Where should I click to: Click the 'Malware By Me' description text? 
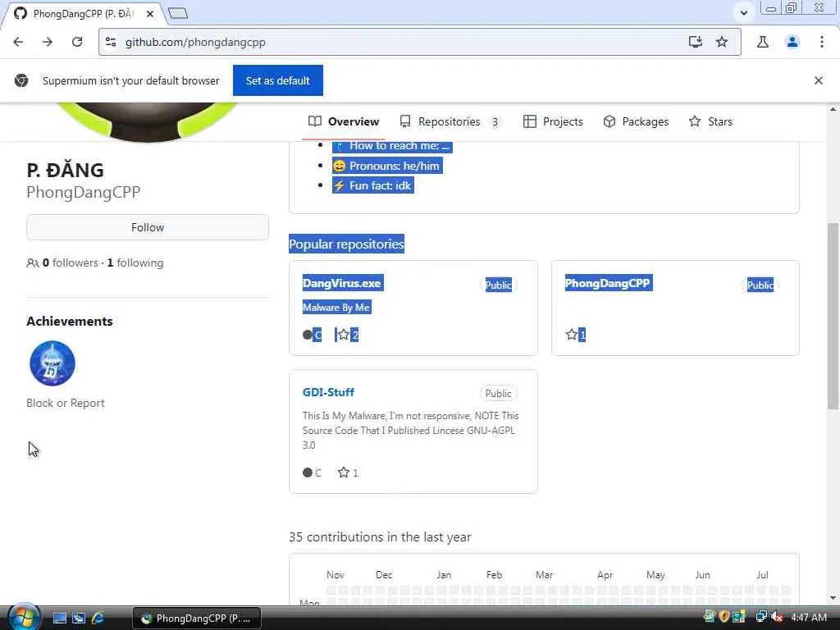point(336,308)
